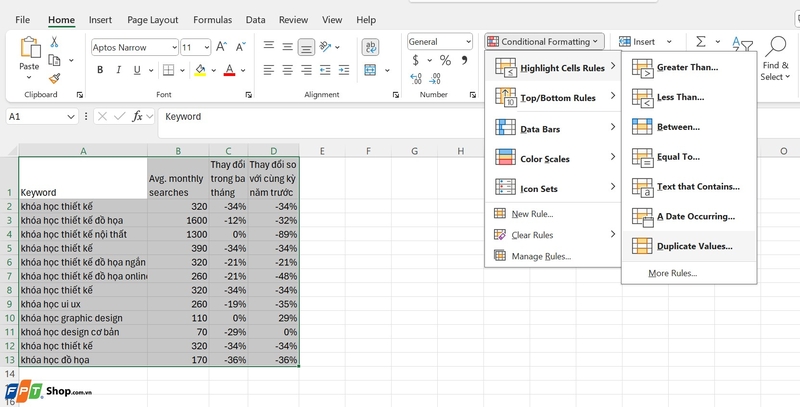This screenshot has height=407, width=800.
Task: Click Merge & Center icon
Action: tap(370, 70)
